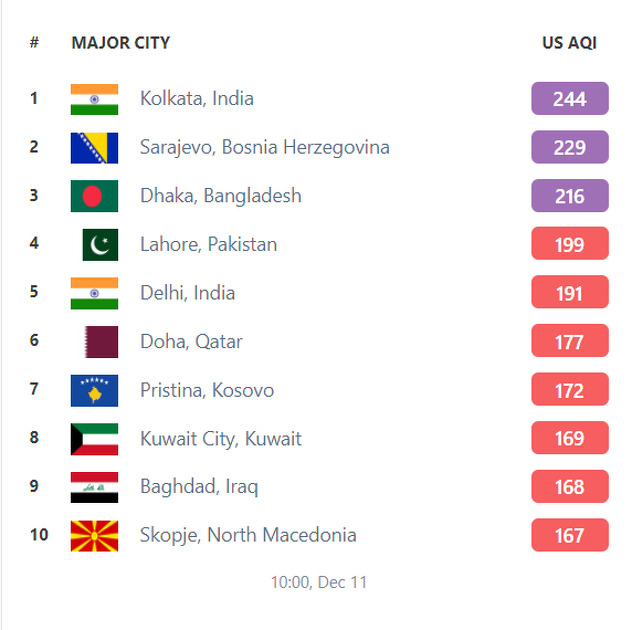
Task: Click the 167 AQI badge for Skopje
Action: coord(570,535)
